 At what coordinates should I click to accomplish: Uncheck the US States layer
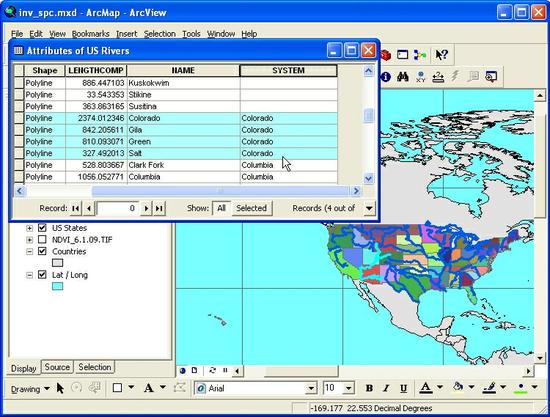42,228
